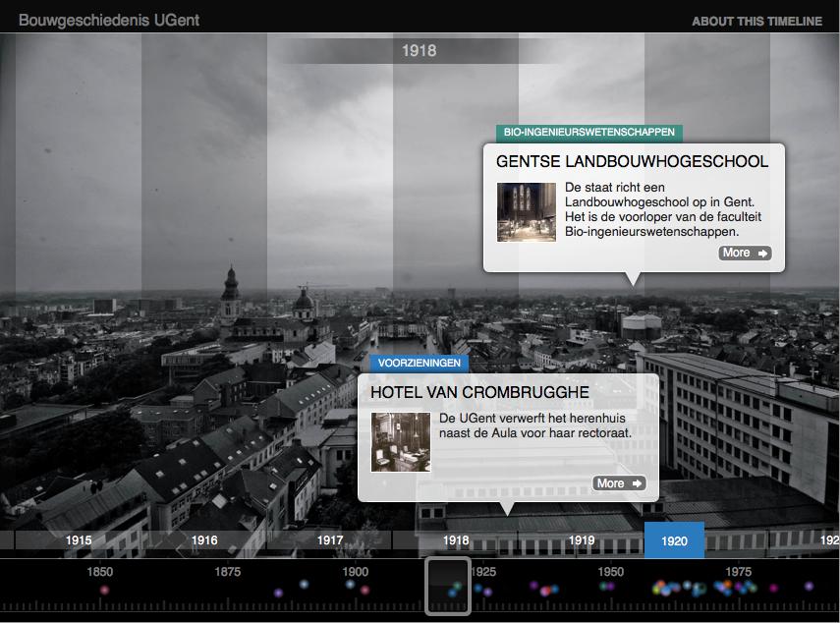Select the Bio-ingenieurswetenschappen category tag
Image resolution: width=840 pixels, height=623 pixels.
click(588, 133)
